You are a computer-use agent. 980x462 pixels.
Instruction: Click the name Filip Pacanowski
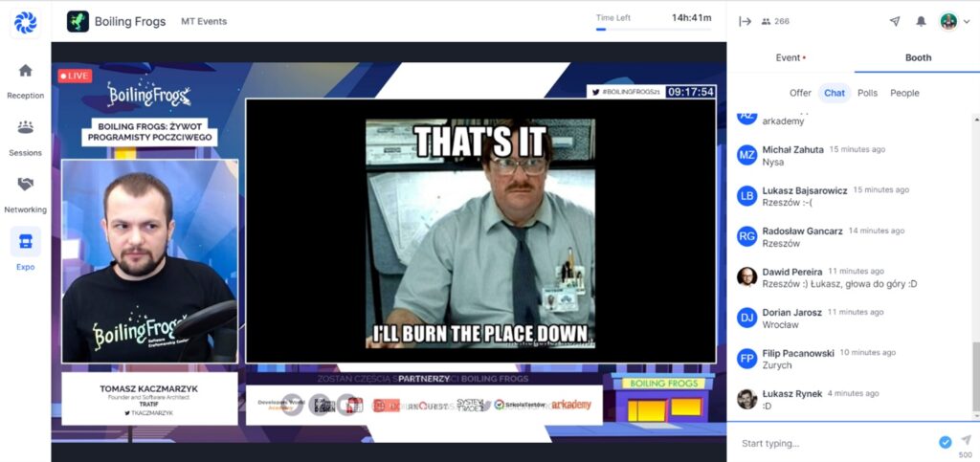(798, 353)
